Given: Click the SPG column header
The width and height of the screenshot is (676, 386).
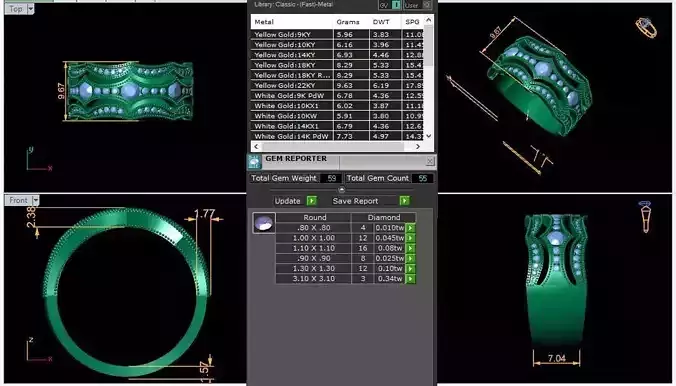Looking at the screenshot, I should (413, 22).
